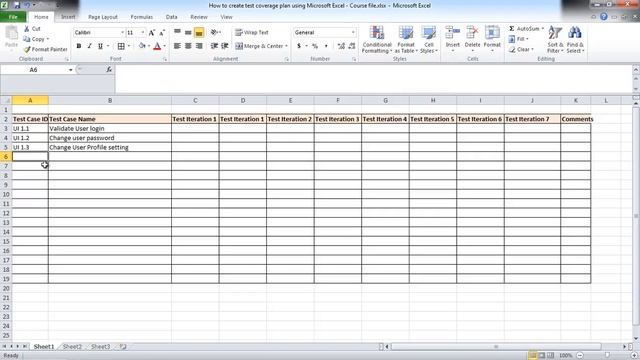Select cell 'Change user password'

pyautogui.click(x=110, y=138)
